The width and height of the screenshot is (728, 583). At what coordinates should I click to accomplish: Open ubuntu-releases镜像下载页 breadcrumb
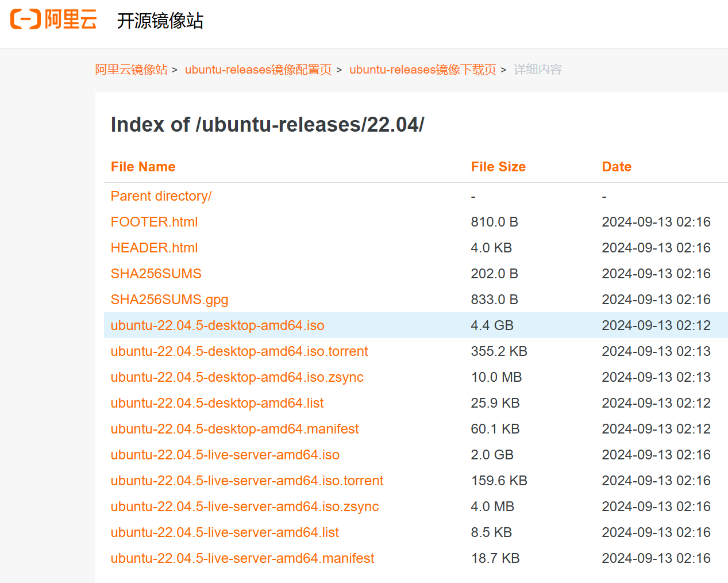(x=422, y=70)
